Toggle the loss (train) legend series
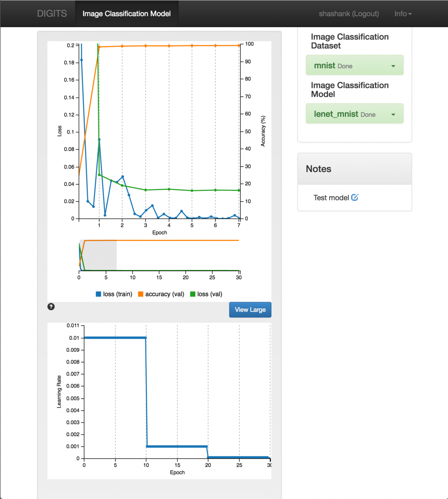 coord(114,294)
